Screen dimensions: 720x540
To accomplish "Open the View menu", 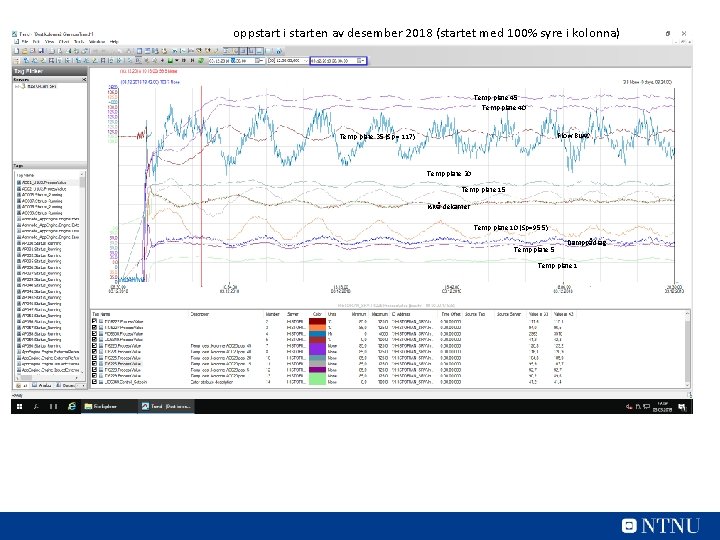I will (50, 41).
